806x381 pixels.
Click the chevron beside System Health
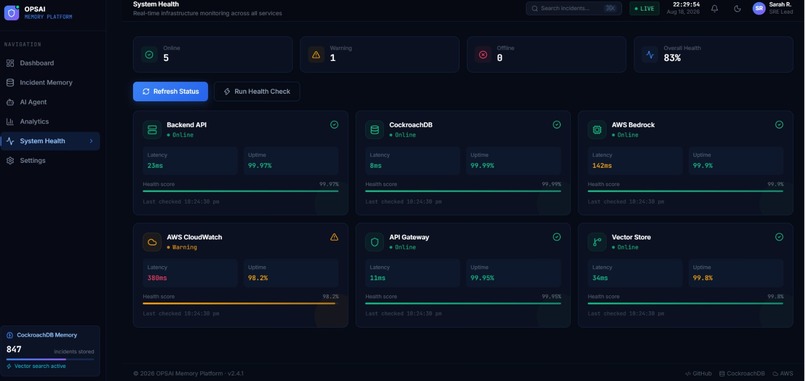coord(91,141)
